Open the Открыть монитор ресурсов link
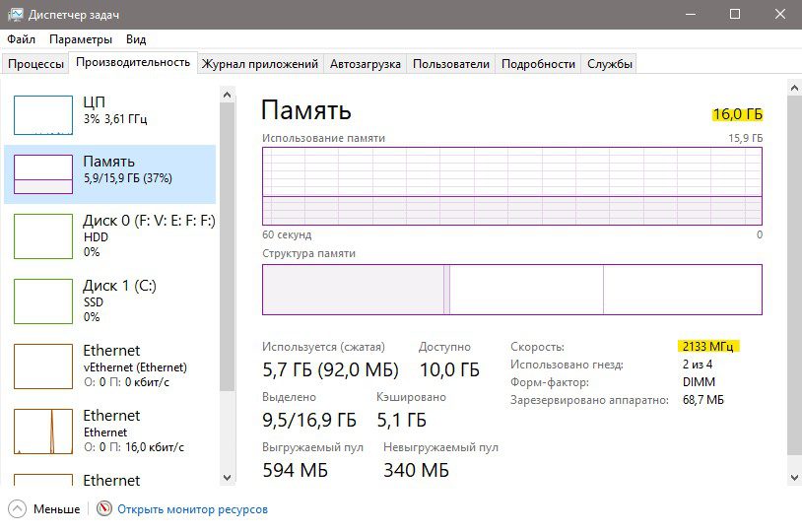The width and height of the screenshot is (802, 532). (x=192, y=509)
